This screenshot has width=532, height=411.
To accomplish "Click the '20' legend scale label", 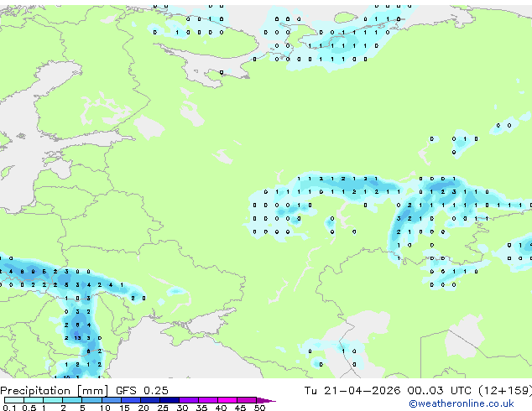I will pyautogui.click(x=143, y=408).
